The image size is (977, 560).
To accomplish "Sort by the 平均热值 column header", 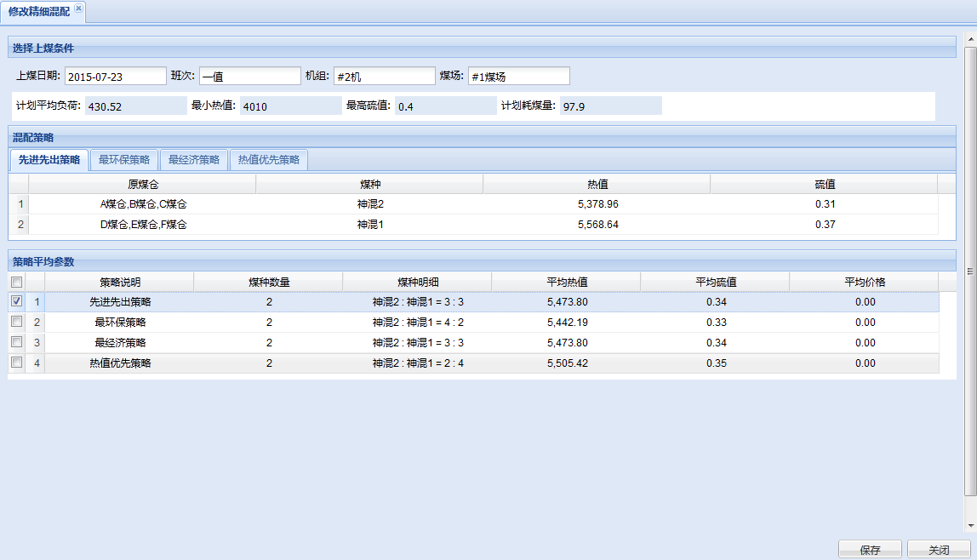I will [566, 282].
